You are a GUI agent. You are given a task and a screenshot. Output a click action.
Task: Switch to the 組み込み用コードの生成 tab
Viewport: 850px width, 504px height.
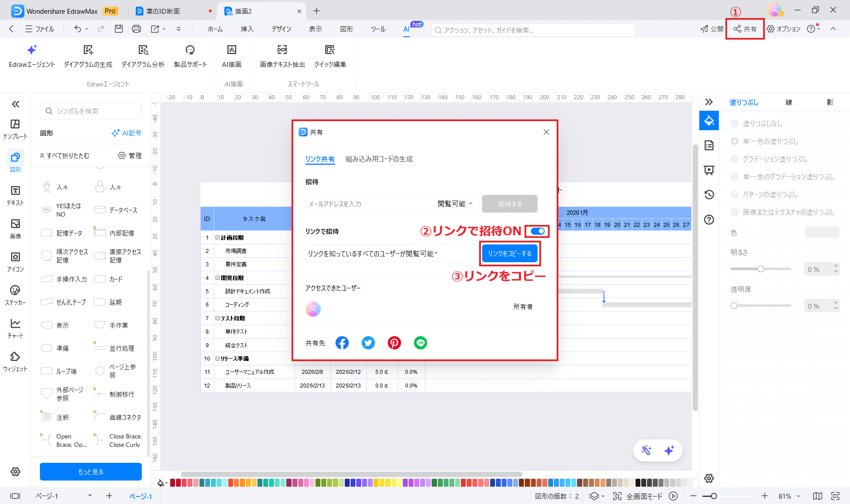[x=378, y=159]
